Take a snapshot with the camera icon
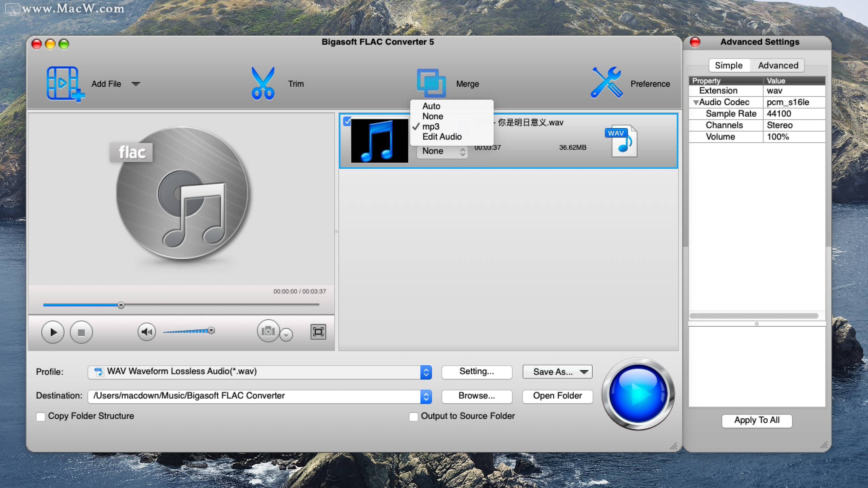The image size is (868, 488). click(268, 331)
